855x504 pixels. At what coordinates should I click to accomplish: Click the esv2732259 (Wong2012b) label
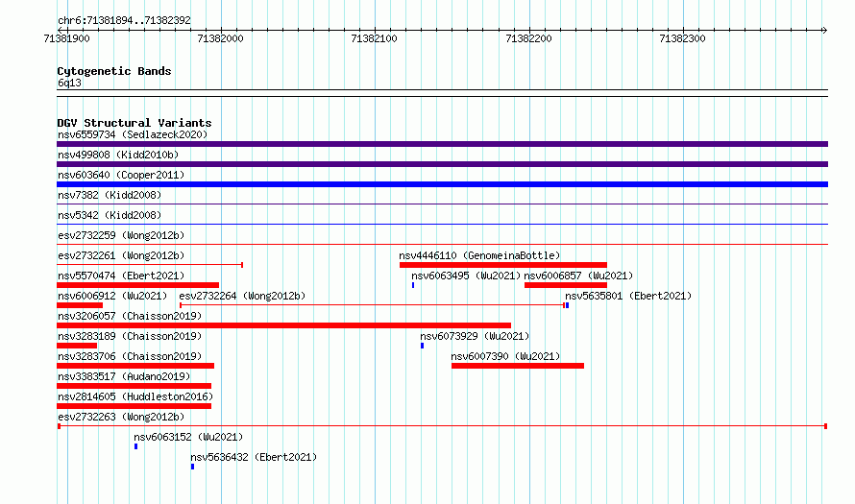[x=121, y=235]
